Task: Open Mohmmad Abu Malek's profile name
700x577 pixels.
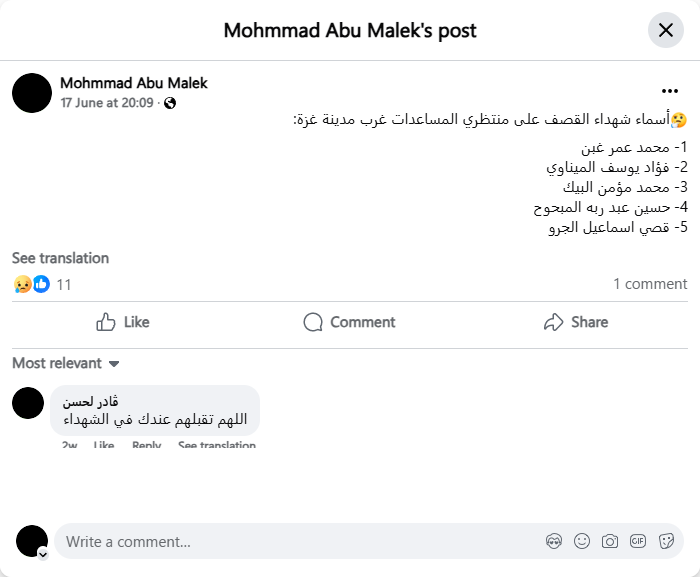Action: pos(134,83)
